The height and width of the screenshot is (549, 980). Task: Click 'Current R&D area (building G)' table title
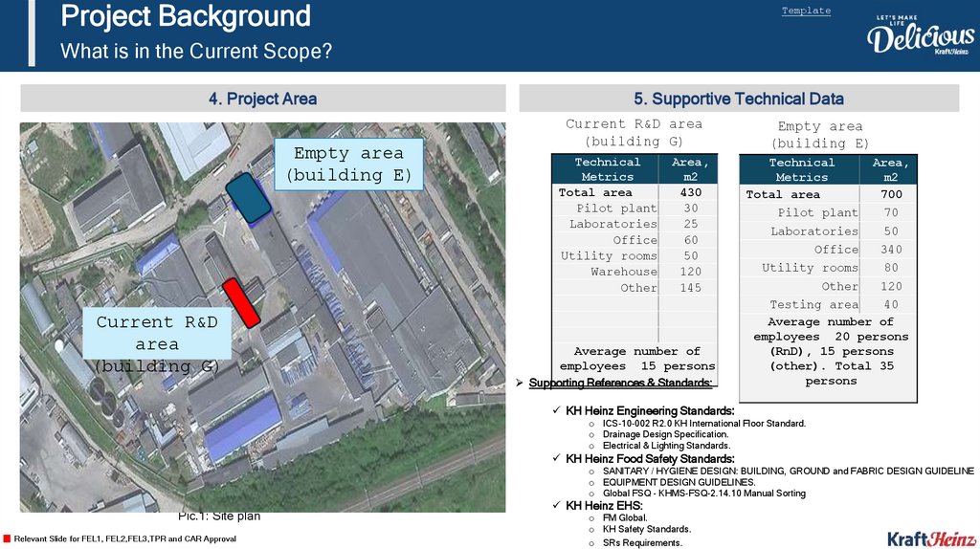pyautogui.click(x=634, y=132)
